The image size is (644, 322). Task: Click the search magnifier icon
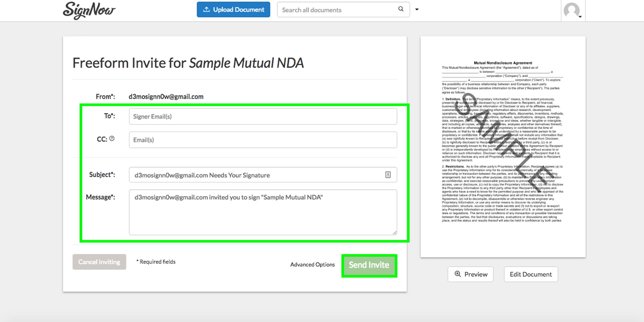tap(401, 9)
